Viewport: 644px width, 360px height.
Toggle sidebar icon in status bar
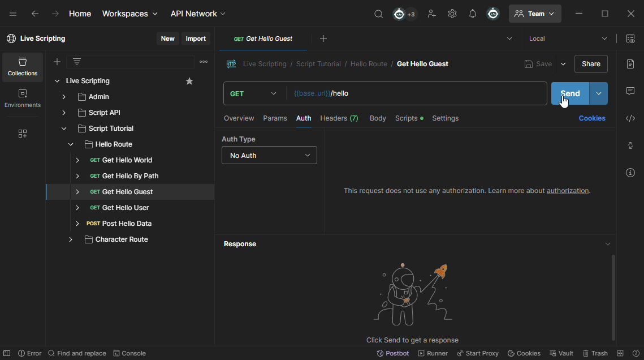[x=7, y=353]
